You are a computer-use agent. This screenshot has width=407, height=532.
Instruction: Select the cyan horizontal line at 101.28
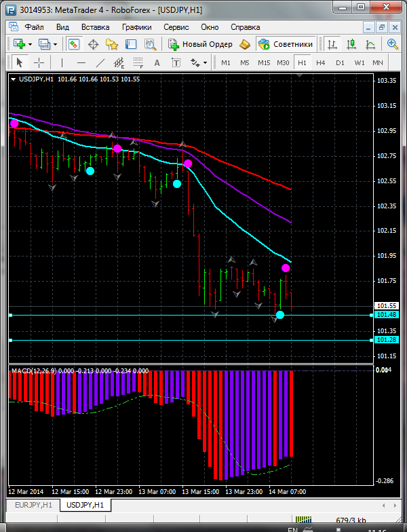pyautogui.click(x=191, y=340)
